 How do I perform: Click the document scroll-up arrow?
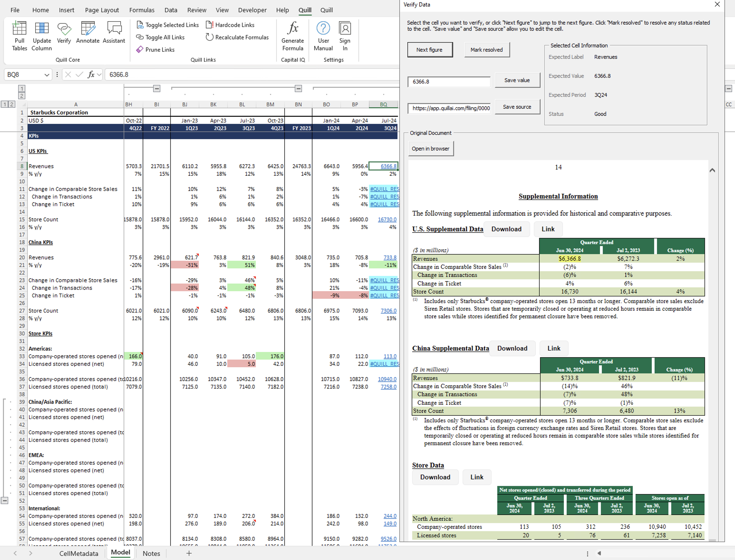pos(712,170)
